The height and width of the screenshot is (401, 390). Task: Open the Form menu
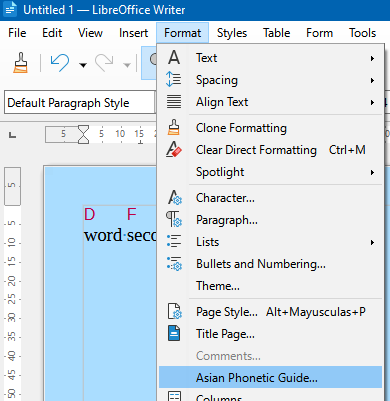click(x=319, y=33)
